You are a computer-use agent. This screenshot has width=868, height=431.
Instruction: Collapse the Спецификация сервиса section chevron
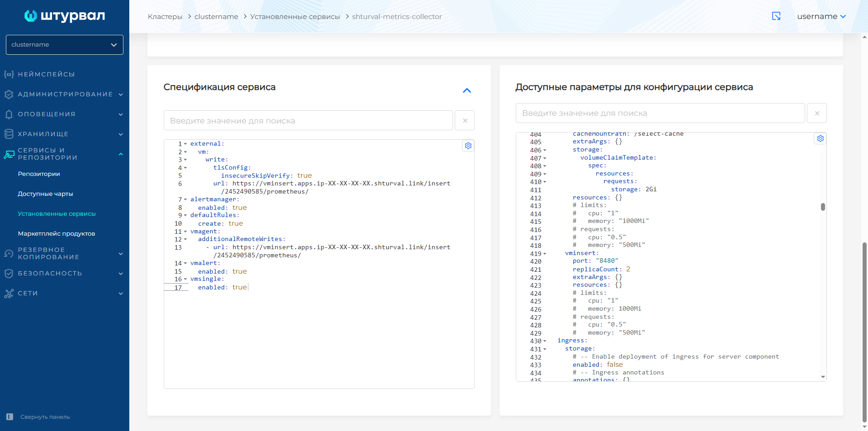pyautogui.click(x=467, y=90)
